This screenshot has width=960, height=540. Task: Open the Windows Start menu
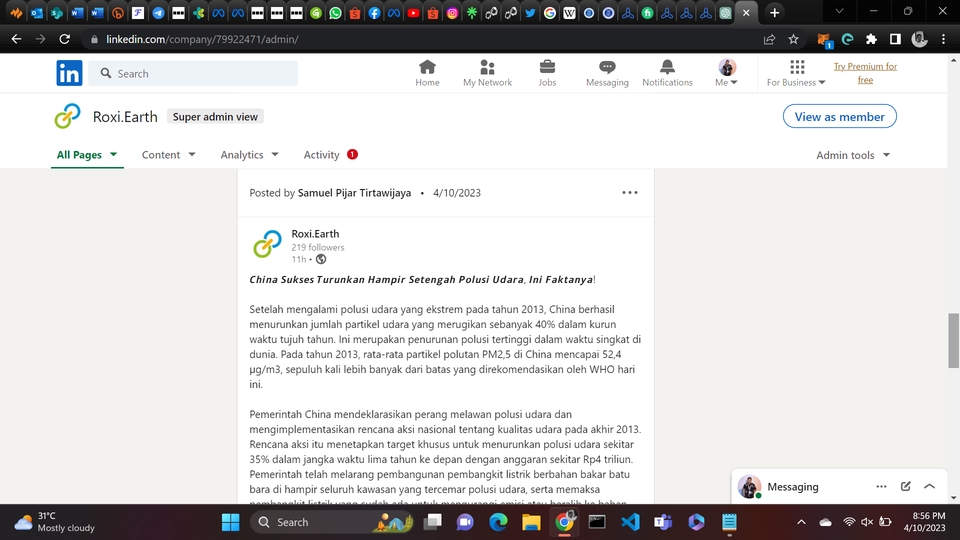(230, 522)
